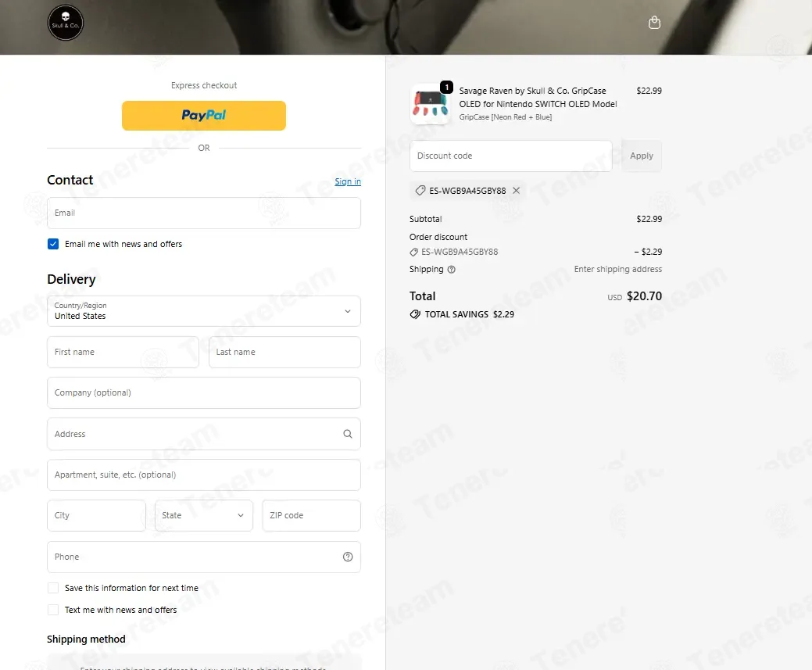
Task: Click the Total amount $20.70
Action: pyautogui.click(x=644, y=296)
